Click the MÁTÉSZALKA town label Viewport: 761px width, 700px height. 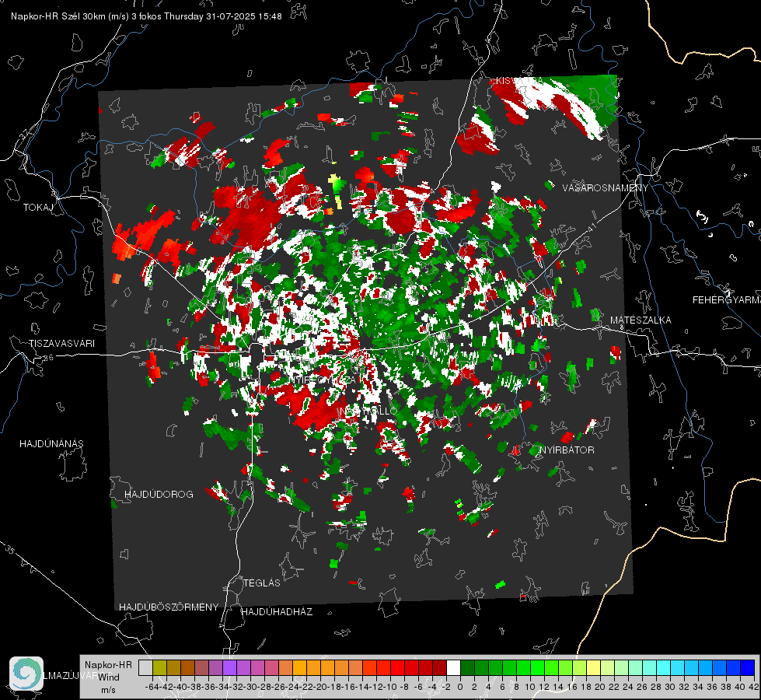[x=641, y=320]
